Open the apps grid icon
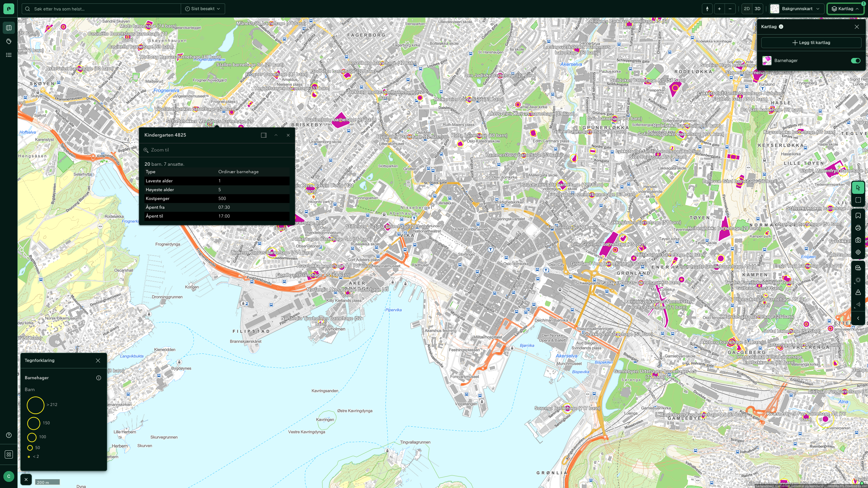 (9, 454)
